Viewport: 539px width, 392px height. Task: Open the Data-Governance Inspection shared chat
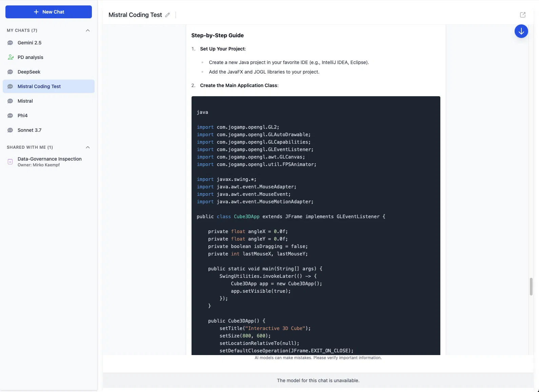[x=49, y=159]
